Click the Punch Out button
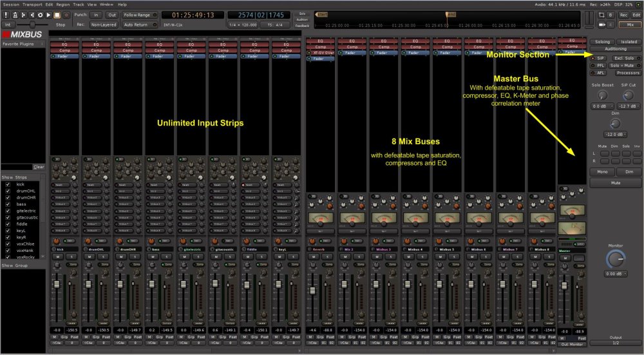This screenshot has width=644, height=355. click(x=111, y=15)
